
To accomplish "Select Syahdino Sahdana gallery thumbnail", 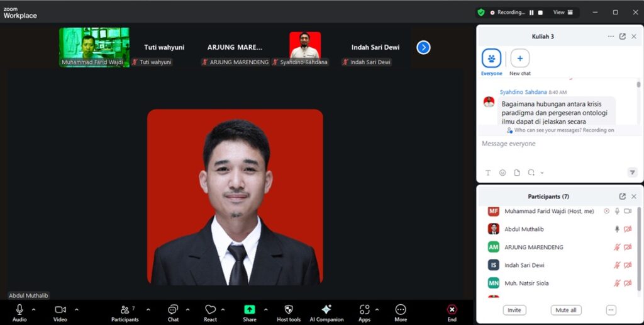I will tap(305, 47).
